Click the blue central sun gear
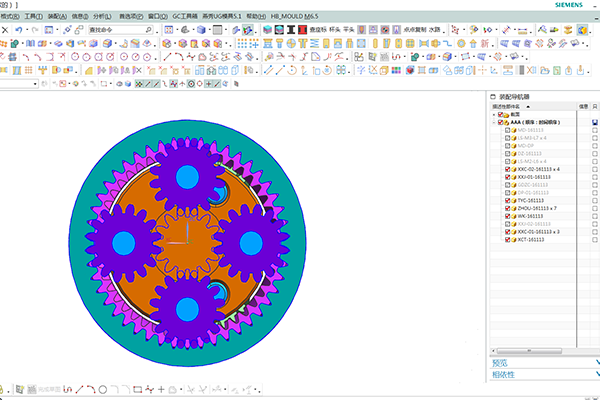The image size is (600, 400). pyautogui.click(x=186, y=241)
